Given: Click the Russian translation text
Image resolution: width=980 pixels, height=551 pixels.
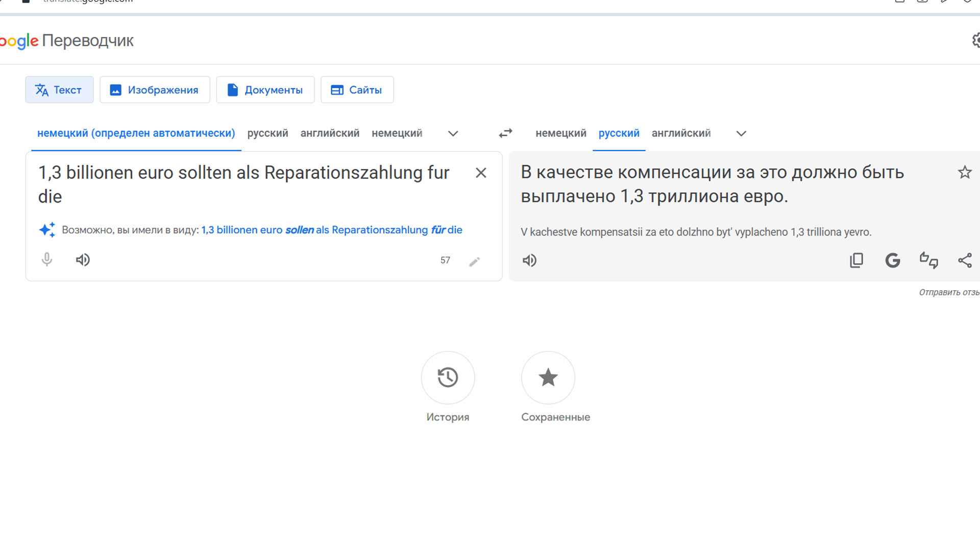Looking at the screenshot, I should (712, 184).
